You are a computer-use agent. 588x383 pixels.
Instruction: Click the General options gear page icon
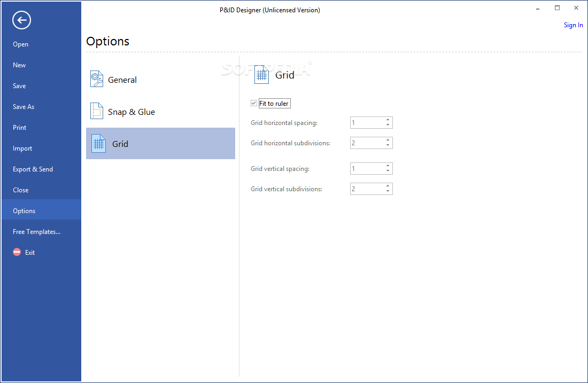click(x=96, y=79)
